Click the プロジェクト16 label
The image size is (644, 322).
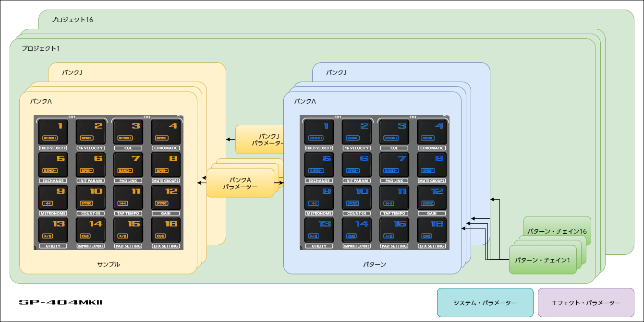tap(72, 20)
